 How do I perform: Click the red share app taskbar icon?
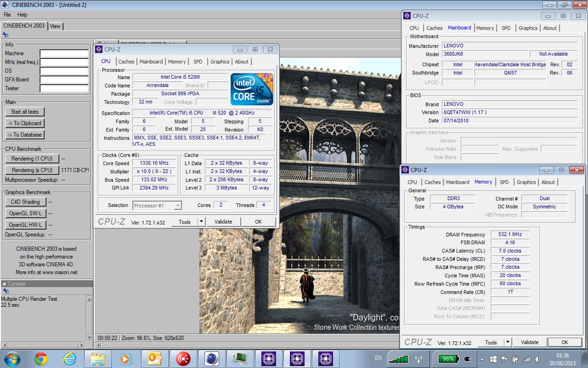point(183,359)
